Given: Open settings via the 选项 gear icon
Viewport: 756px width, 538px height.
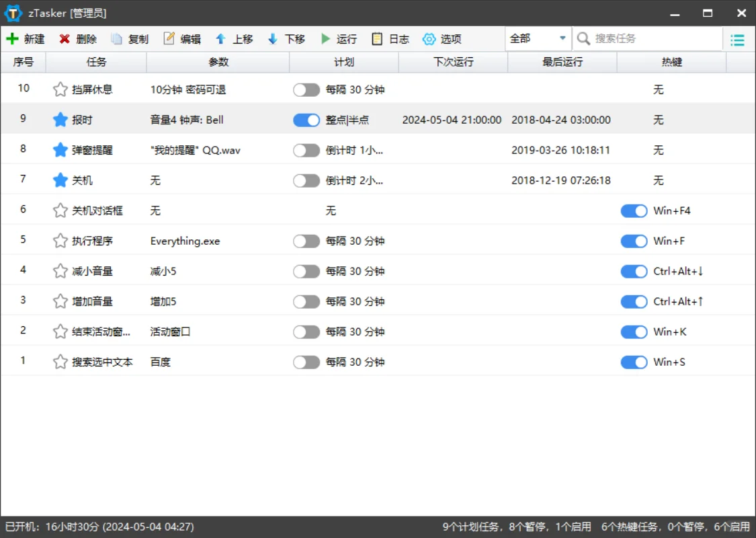Looking at the screenshot, I should (442, 38).
